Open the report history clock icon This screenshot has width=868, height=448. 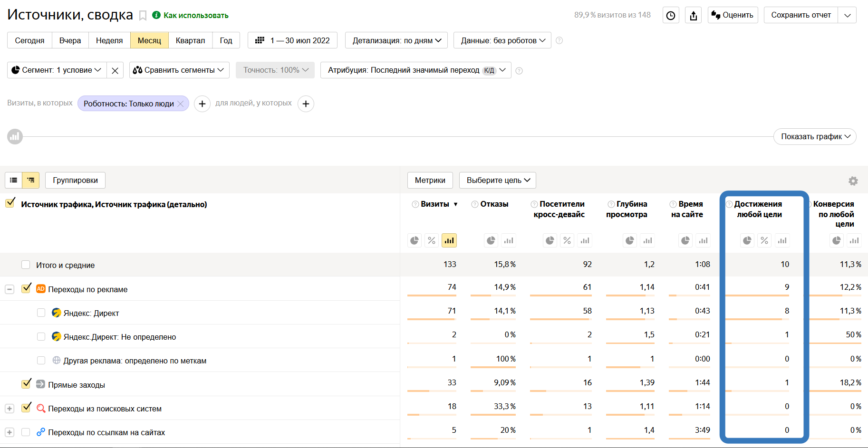click(x=671, y=16)
